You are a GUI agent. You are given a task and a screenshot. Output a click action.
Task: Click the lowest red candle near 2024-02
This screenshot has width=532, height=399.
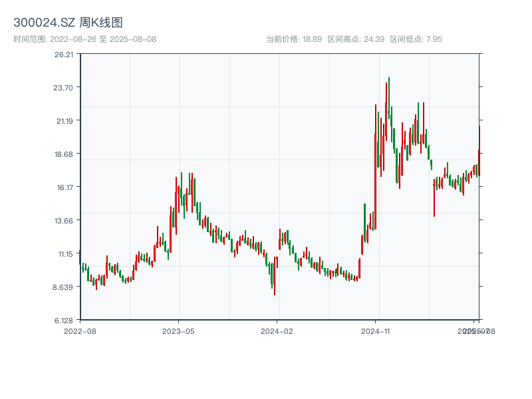point(275,276)
